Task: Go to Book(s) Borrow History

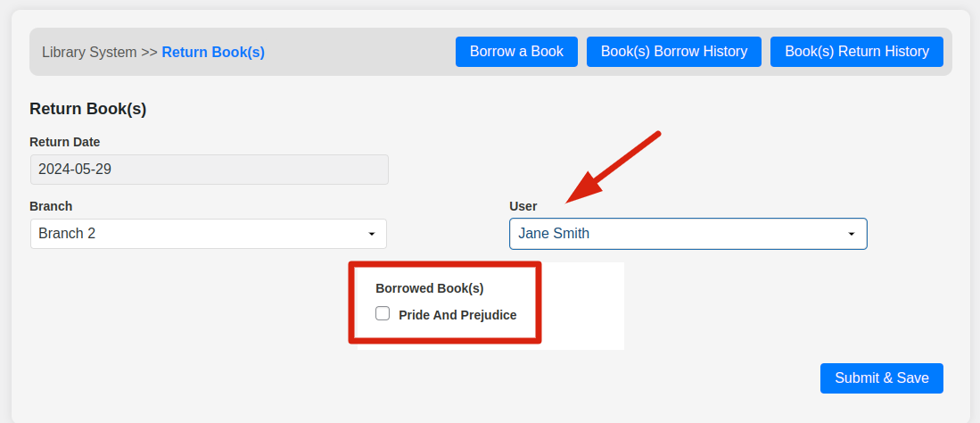Action: pyautogui.click(x=673, y=52)
